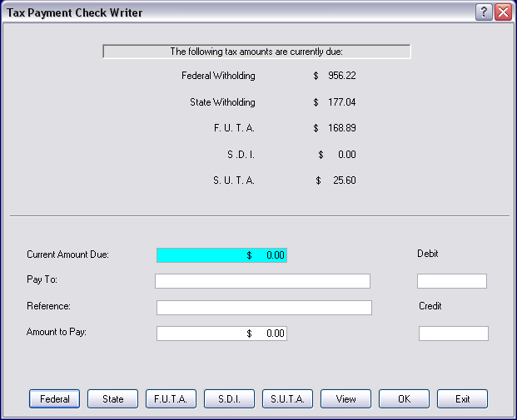Select the F.U.T.A. button
The height and width of the screenshot is (420, 517).
(172, 399)
